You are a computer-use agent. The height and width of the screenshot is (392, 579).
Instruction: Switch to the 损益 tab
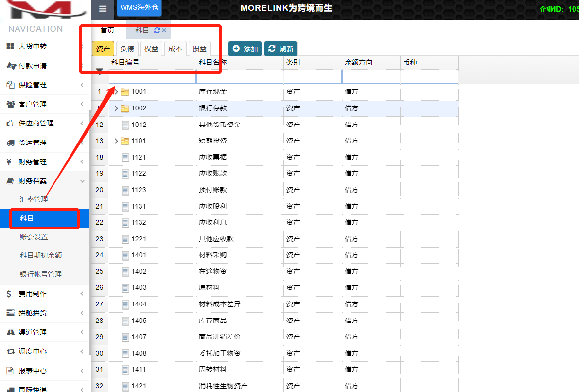pyautogui.click(x=199, y=49)
